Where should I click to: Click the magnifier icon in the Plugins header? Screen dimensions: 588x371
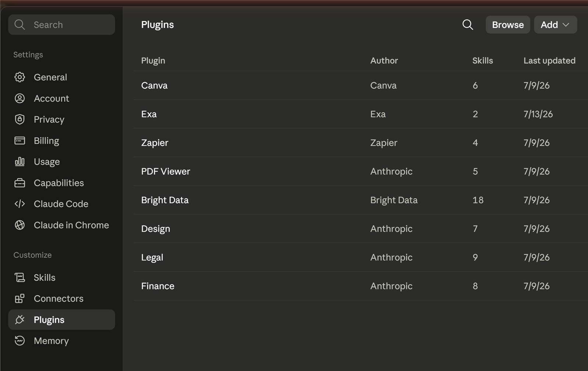467,25
